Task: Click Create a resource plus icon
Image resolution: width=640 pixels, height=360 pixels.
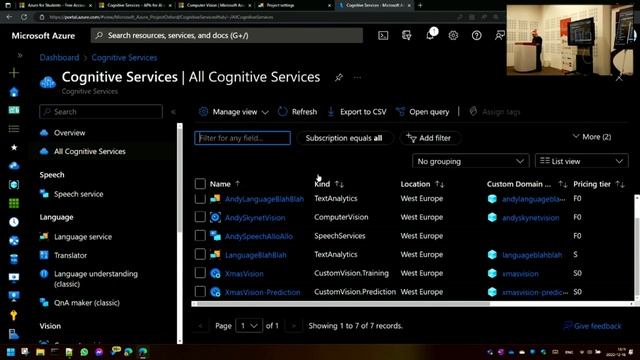Action: (x=14, y=73)
